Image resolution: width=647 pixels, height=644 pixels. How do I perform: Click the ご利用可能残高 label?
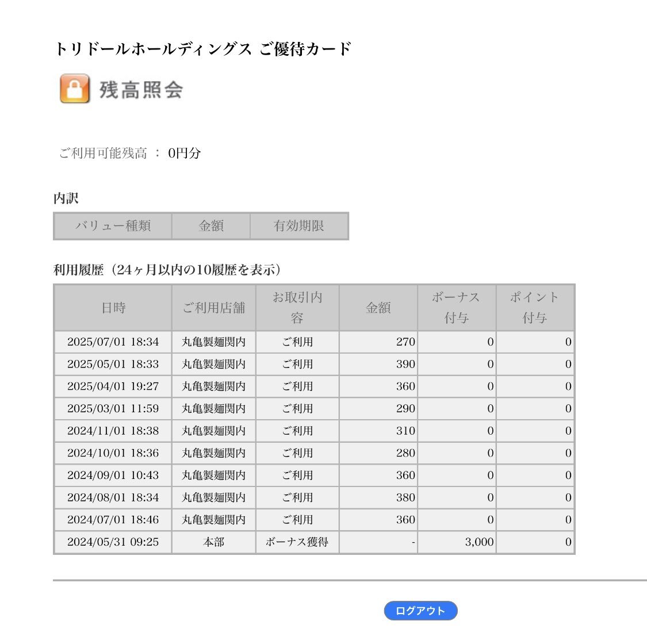(x=103, y=153)
